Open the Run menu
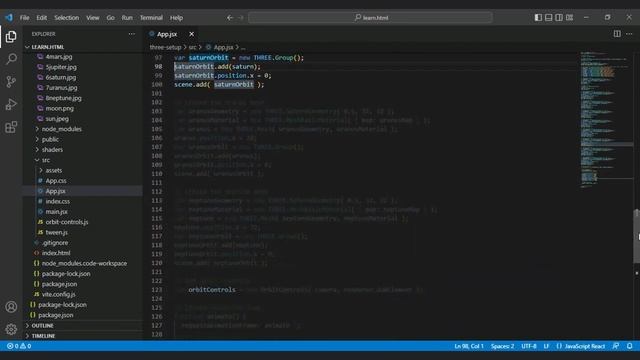 tap(127, 18)
